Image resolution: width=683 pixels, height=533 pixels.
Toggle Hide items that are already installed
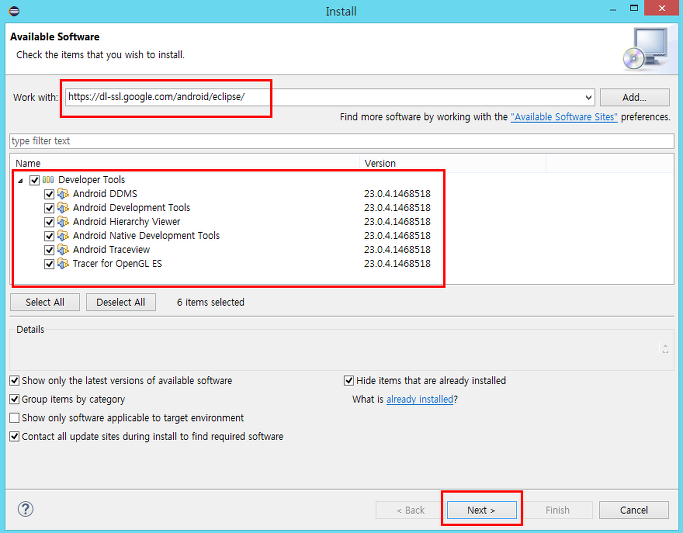coord(349,381)
